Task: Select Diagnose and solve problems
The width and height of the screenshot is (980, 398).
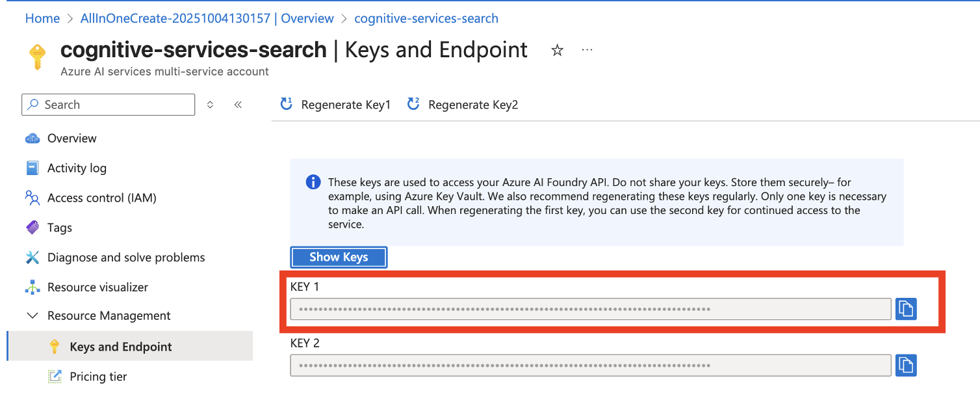Action: pos(125,258)
